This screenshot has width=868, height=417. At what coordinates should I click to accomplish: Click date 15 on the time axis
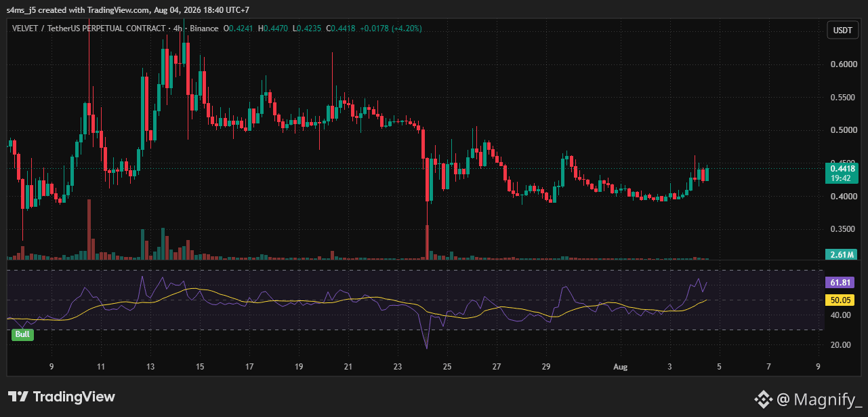pyautogui.click(x=199, y=367)
